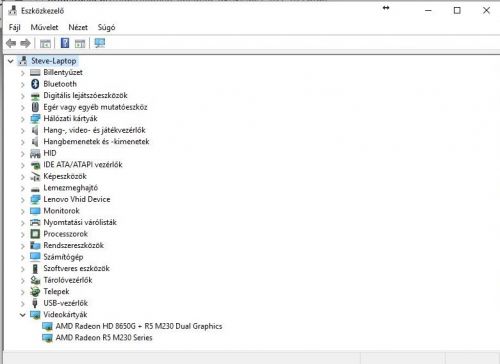Click the Eszközkezelő title bar icon
Screen dimensions: 500x364
(x=12, y=11)
